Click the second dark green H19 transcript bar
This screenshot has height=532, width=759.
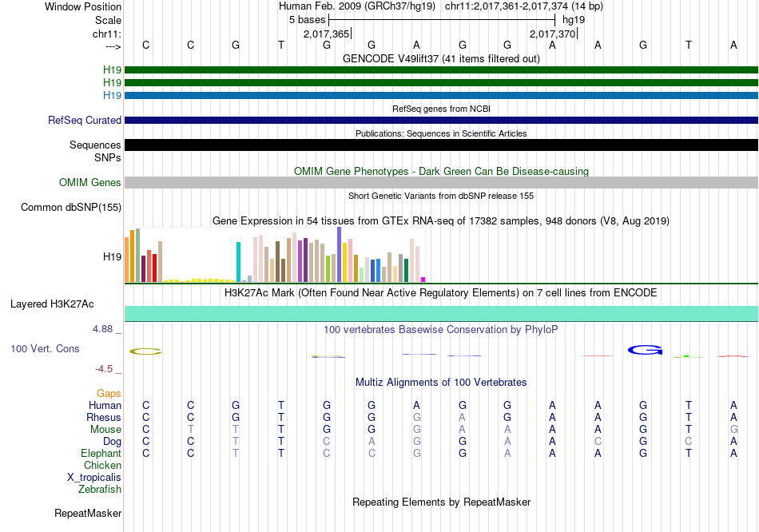(x=441, y=83)
